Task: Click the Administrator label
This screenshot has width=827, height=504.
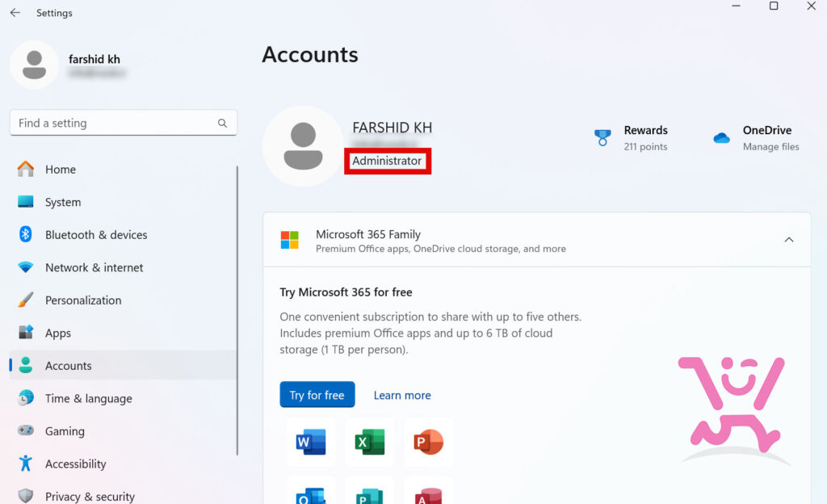Action: (x=387, y=161)
